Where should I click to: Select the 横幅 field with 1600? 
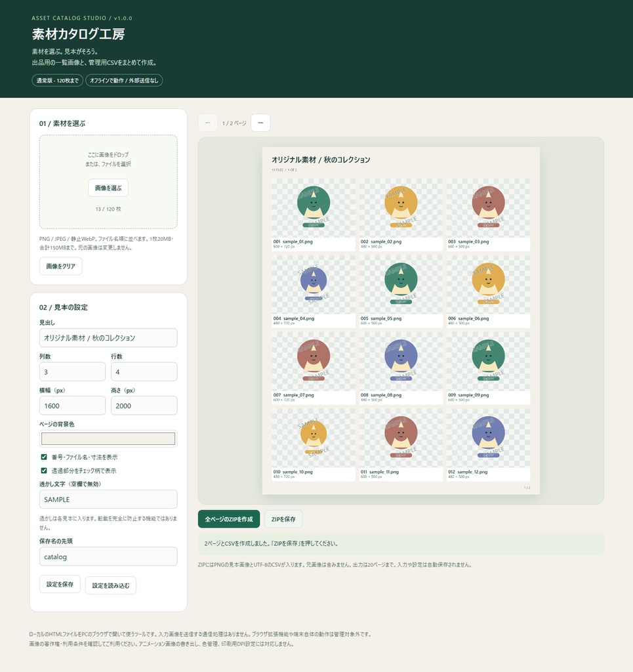72,406
